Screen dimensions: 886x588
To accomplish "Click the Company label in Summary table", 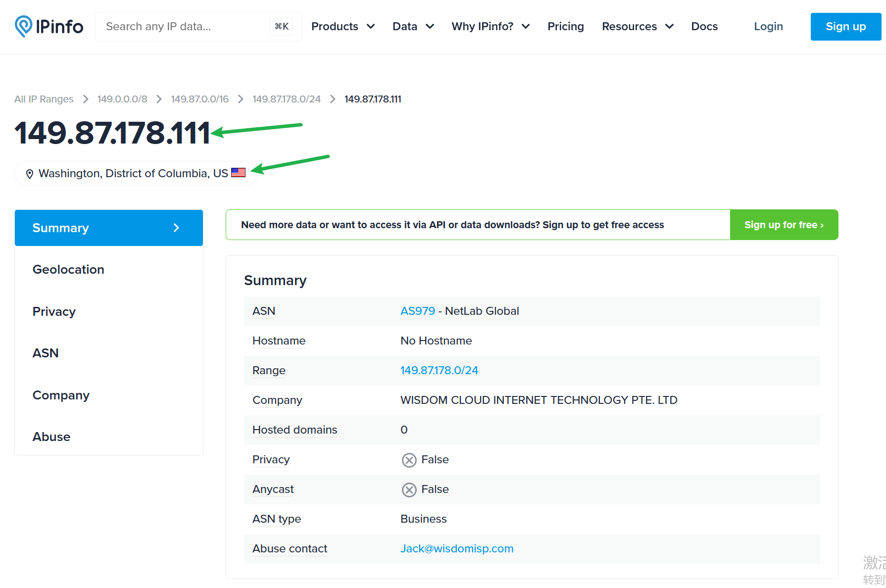I will pos(277,400).
